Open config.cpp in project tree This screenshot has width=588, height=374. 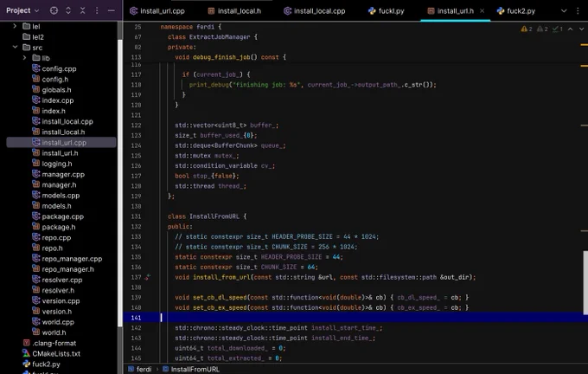point(54,68)
